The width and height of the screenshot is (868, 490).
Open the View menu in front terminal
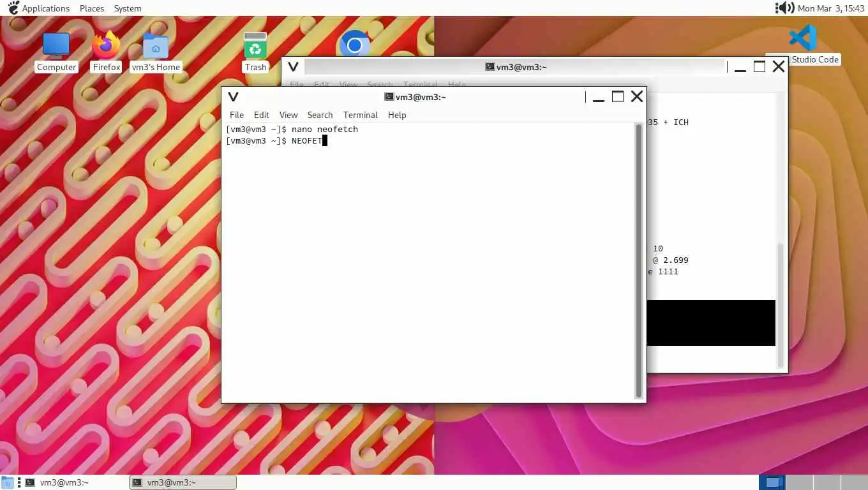(288, 115)
